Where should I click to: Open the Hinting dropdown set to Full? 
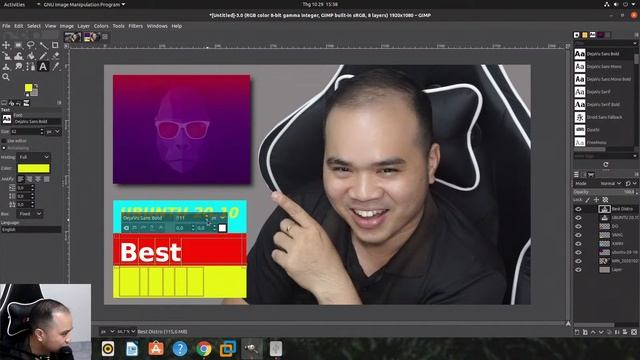click(x=34, y=157)
